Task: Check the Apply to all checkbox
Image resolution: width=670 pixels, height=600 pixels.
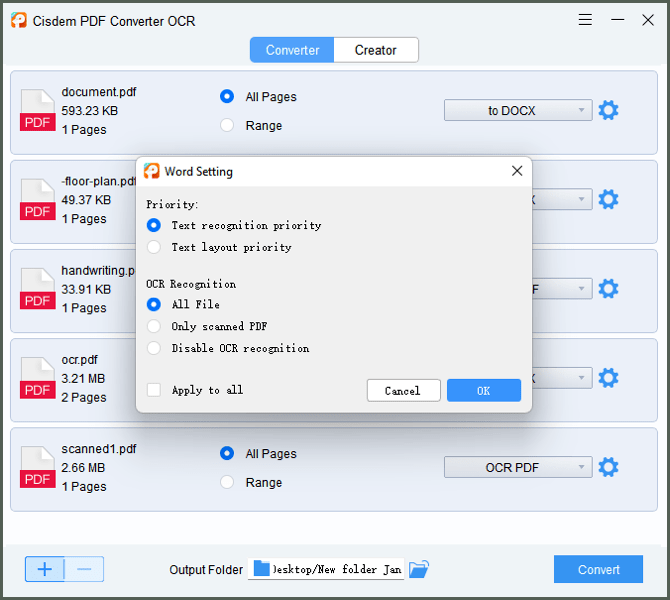Action: (154, 390)
